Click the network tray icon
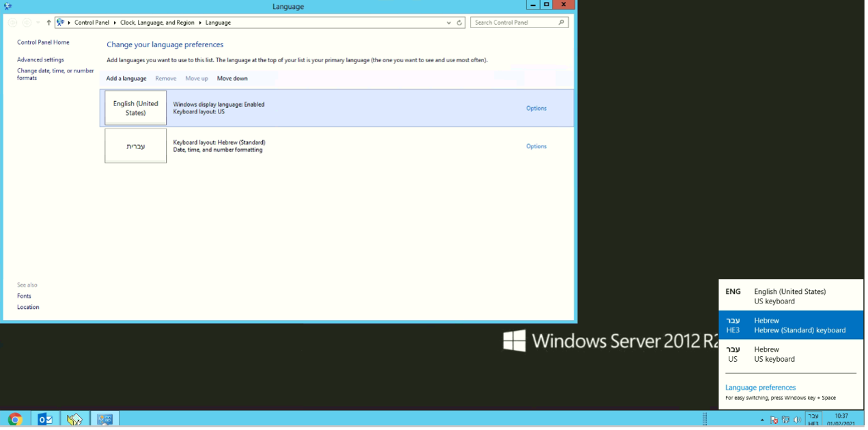The width and height of the screenshot is (868, 430). tap(785, 420)
